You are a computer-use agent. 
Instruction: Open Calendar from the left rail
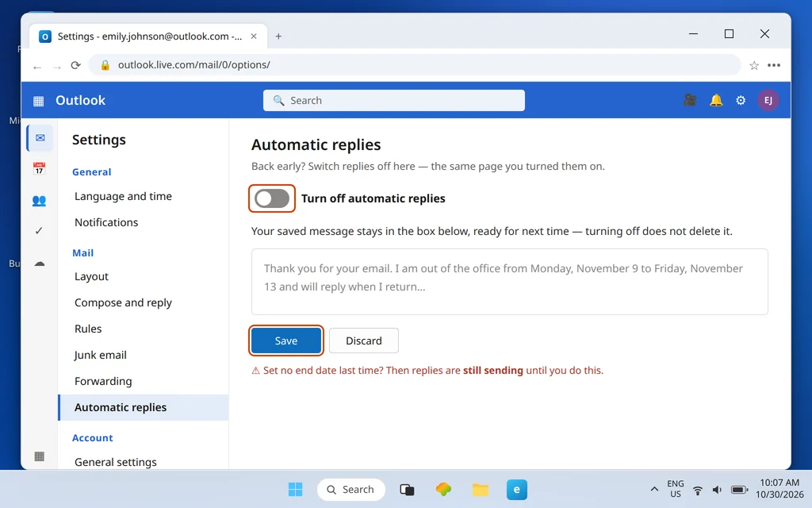[40, 168]
